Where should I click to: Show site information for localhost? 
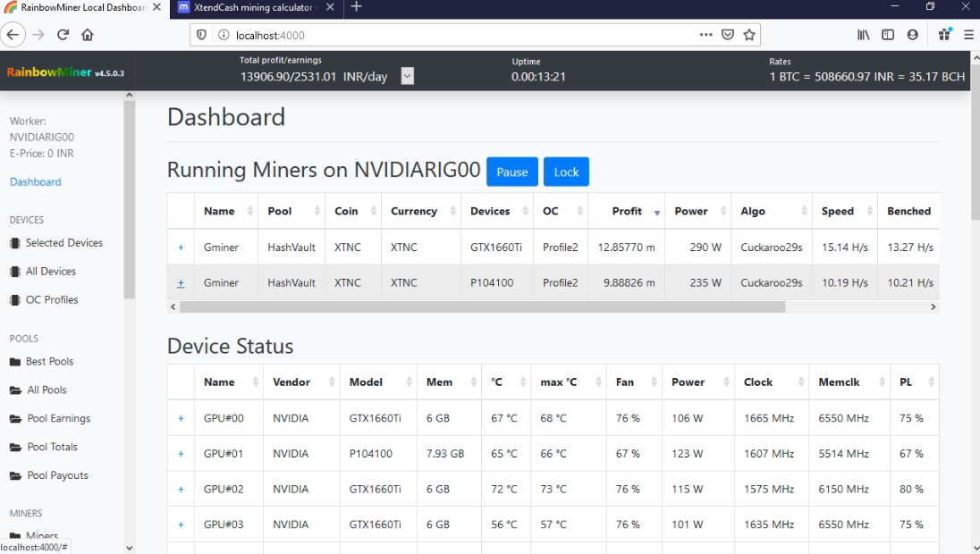pos(224,35)
